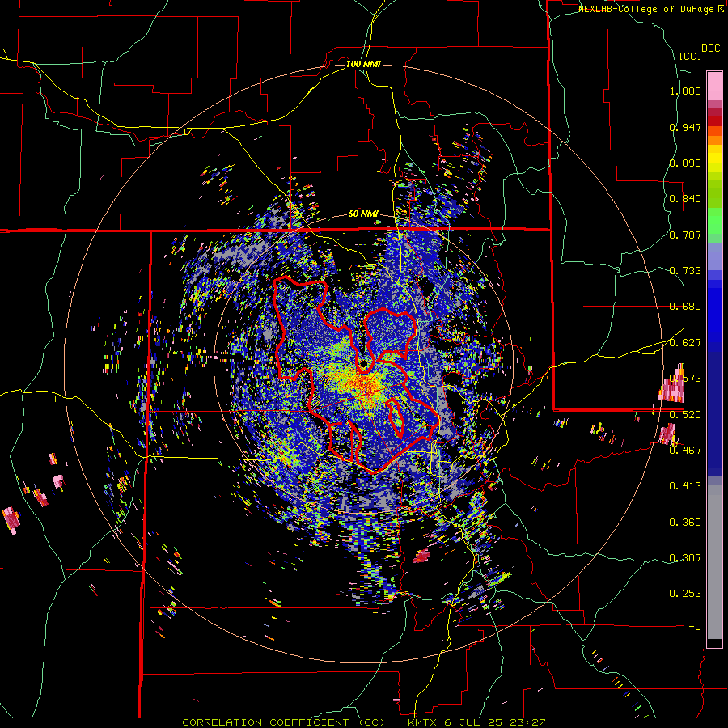Click the [CC] unit label
The width and height of the screenshot is (728, 728).
(x=690, y=56)
